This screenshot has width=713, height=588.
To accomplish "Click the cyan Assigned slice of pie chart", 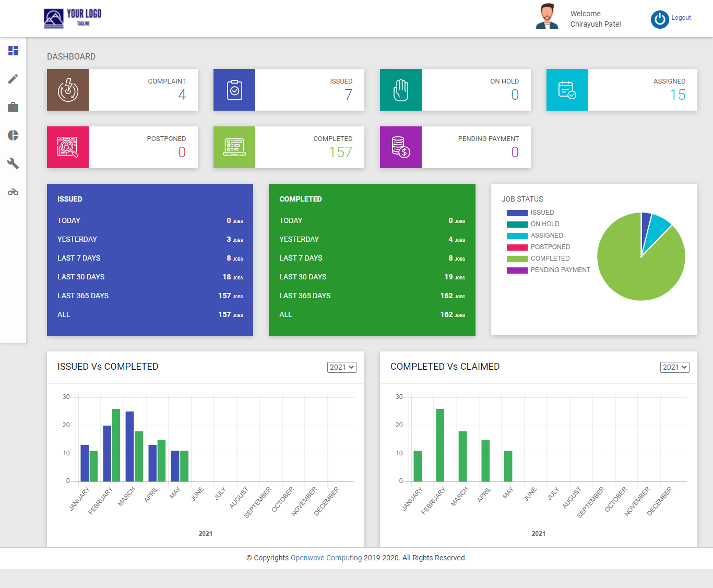I will (656, 229).
